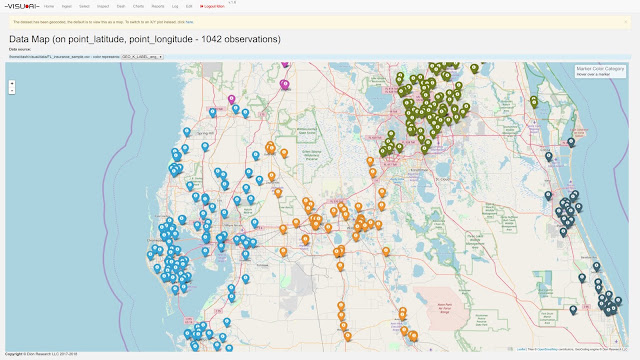Select the blue marker at Spring Hill
Viewport: 640px width, 360px height.
click(187, 132)
